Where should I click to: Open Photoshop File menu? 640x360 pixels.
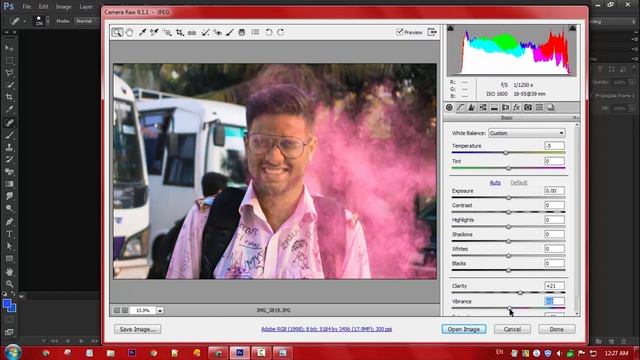pyautogui.click(x=27, y=7)
